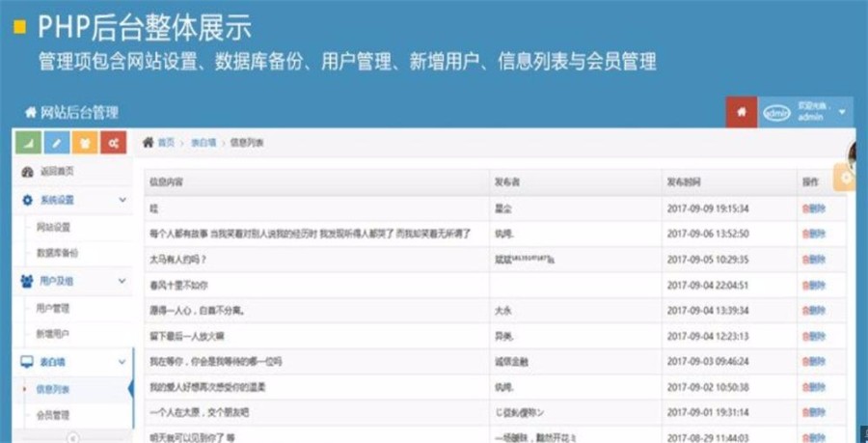Click the publisher name 诚信金融
Screen dimensions: 868x443
tap(511, 362)
